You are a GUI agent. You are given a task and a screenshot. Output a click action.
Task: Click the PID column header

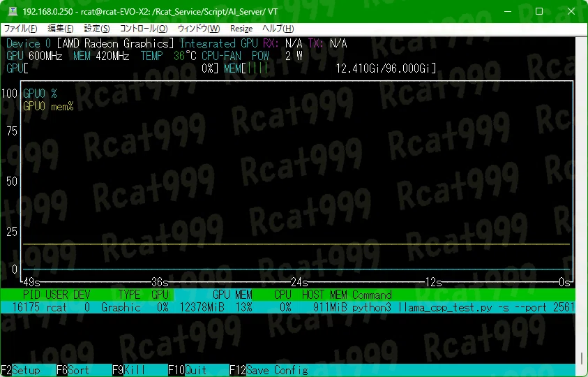coord(32,295)
